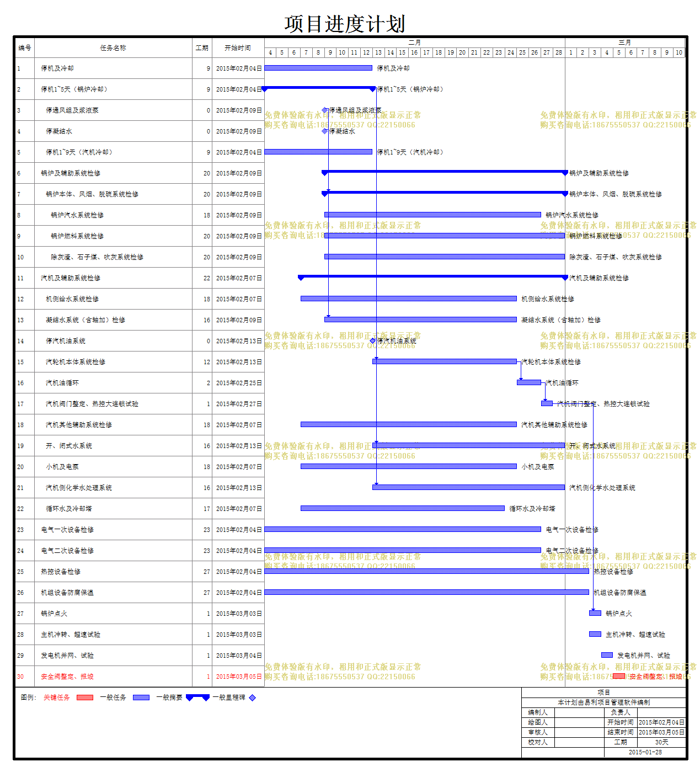The image size is (700, 772).
Task: Click the 编号 column header
Action: [25, 48]
